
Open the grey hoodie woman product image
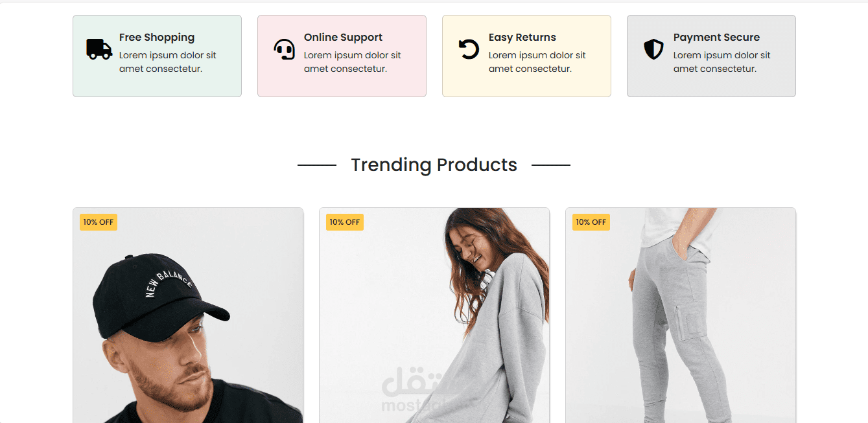coord(434,315)
